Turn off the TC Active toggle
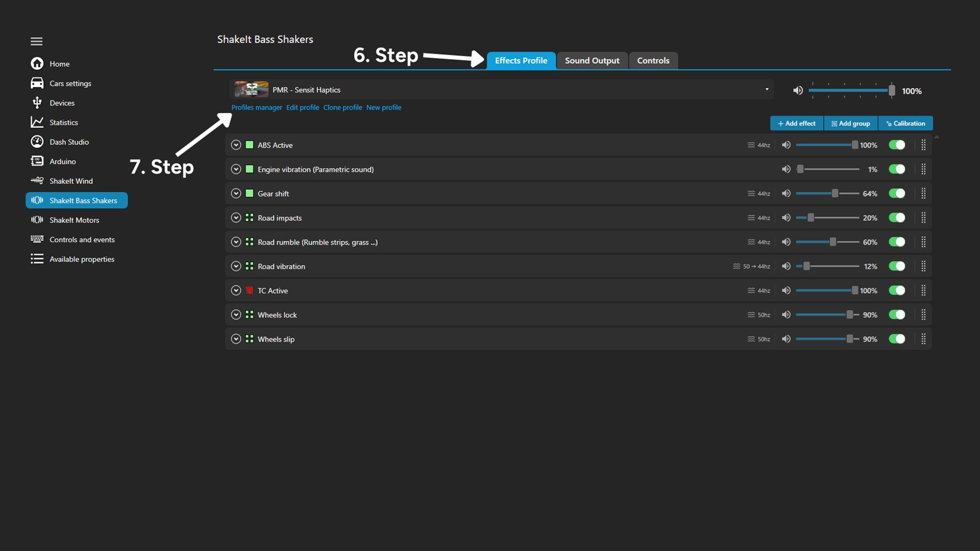Viewport: 980px width, 551px height. pyautogui.click(x=897, y=290)
